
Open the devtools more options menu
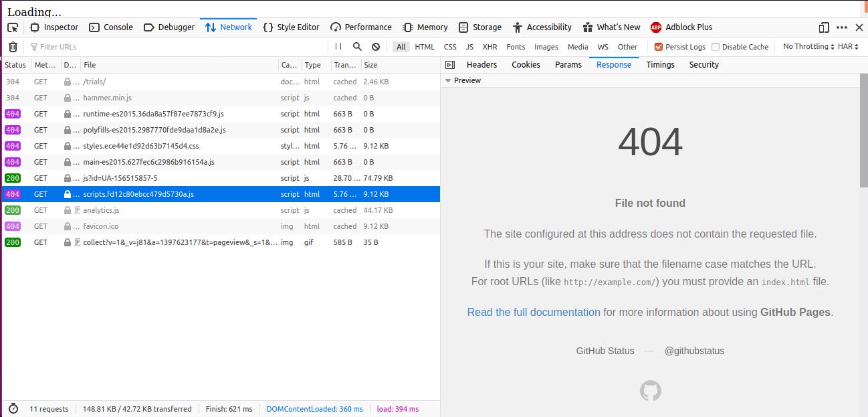click(x=841, y=27)
